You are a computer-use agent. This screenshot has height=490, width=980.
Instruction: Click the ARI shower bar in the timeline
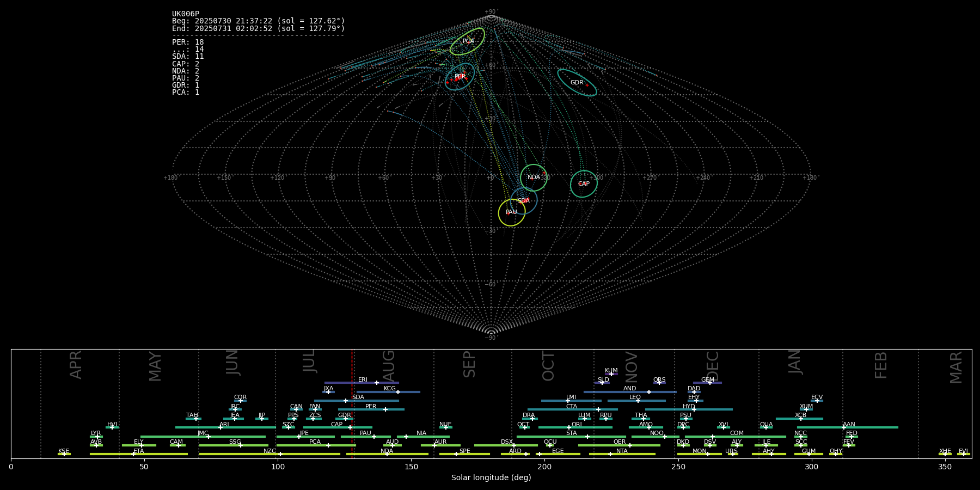tap(225, 427)
